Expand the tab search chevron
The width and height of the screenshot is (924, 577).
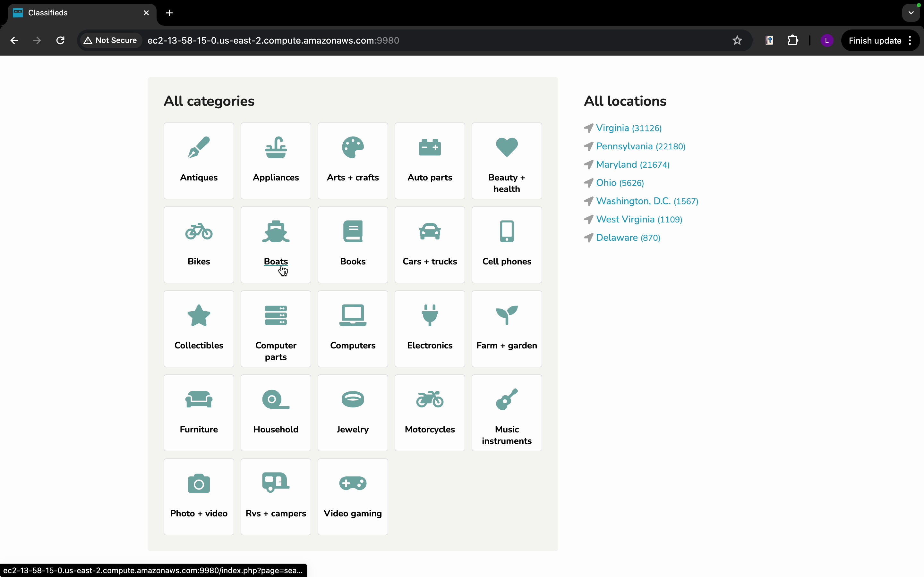click(x=911, y=13)
